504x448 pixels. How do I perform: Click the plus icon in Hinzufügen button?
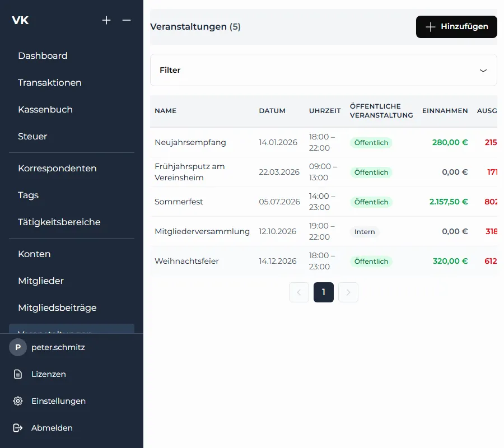tap(431, 27)
